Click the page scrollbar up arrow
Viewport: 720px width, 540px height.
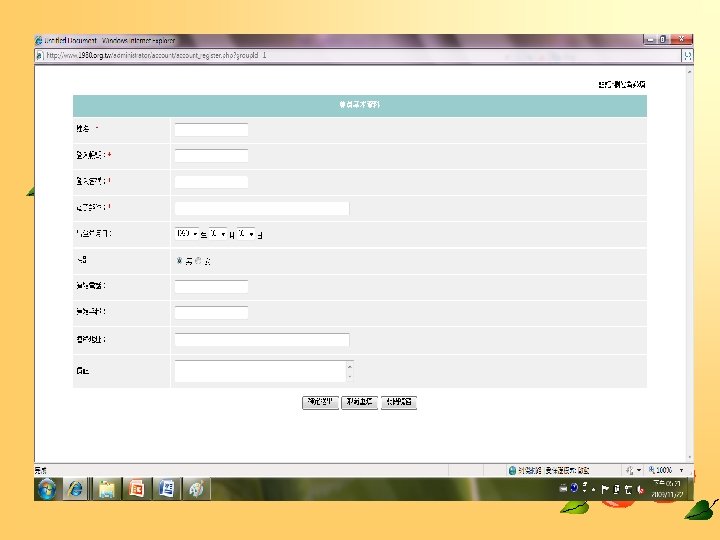[x=689, y=72]
